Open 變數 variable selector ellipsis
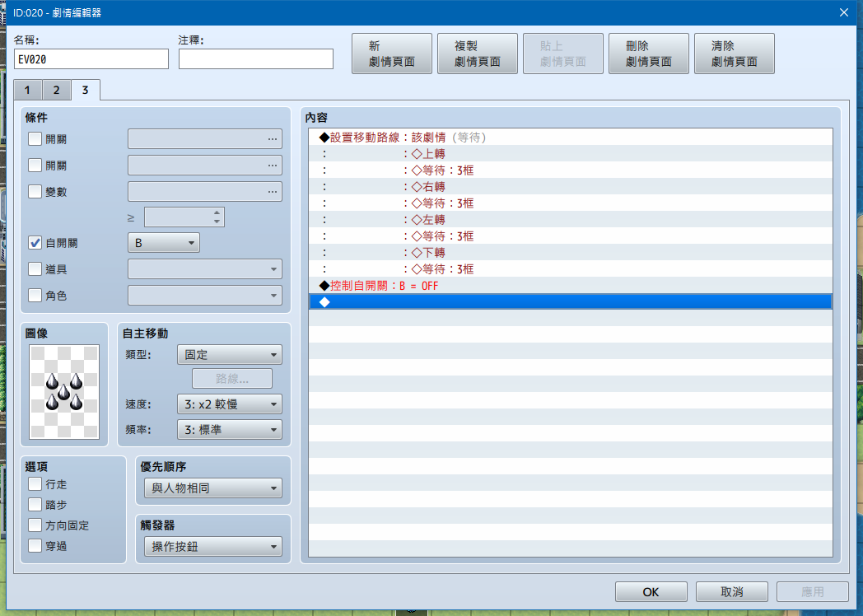The height and width of the screenshot is (616, 863). point(273,192)
